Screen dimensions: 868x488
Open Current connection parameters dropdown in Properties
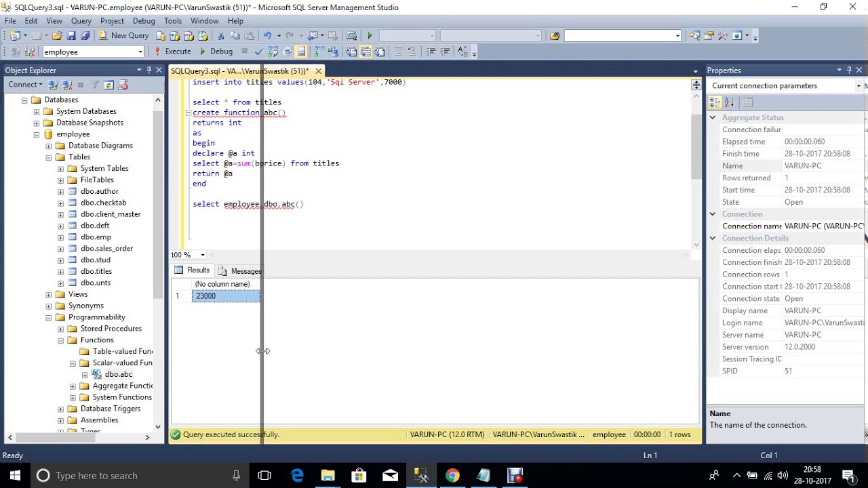858,85
